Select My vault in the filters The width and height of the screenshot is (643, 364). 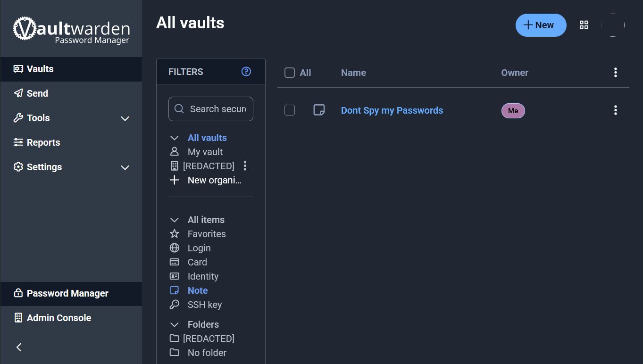204,151
